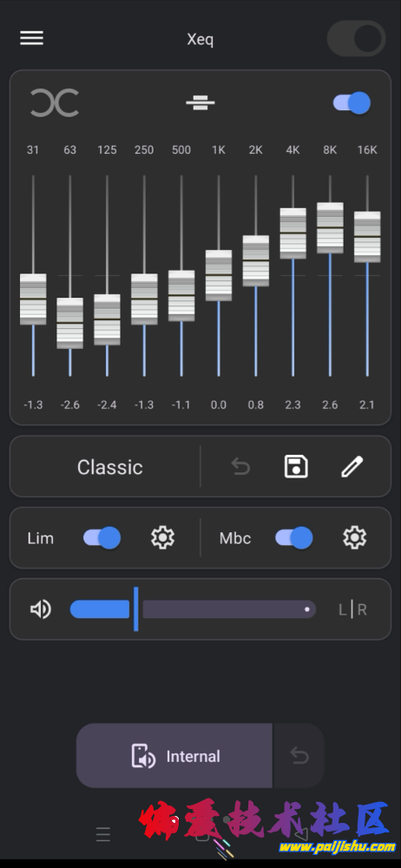The height and width of the screenshot is (868, 401).
Task: Turn off the Lim limiter toggle
Action: tap(102, 537)
